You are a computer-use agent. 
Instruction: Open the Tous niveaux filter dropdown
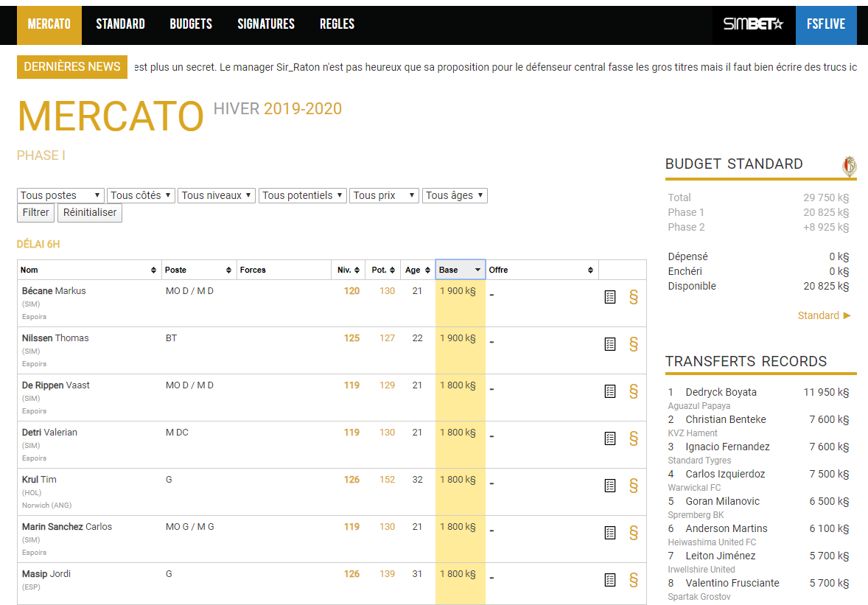click(217, 195)
